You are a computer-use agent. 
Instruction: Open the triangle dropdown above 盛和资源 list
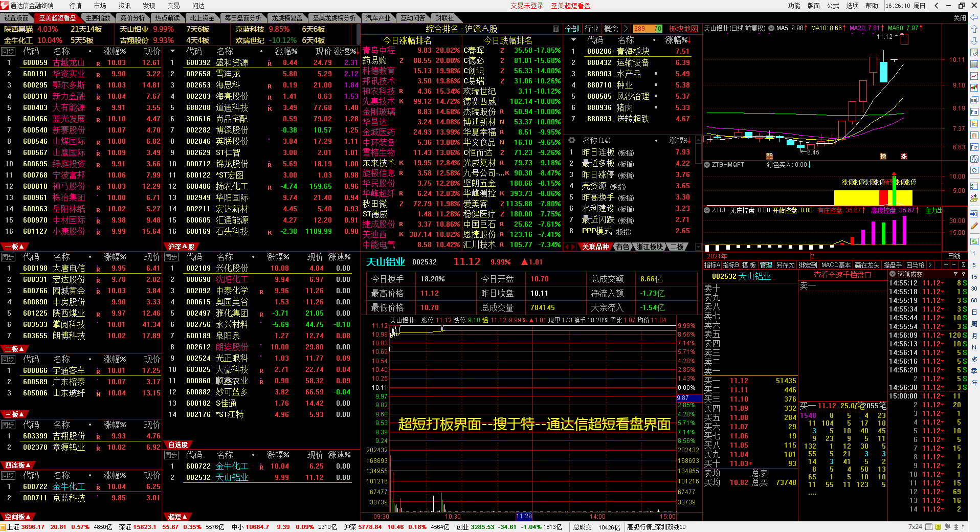[x=172, y=51]
